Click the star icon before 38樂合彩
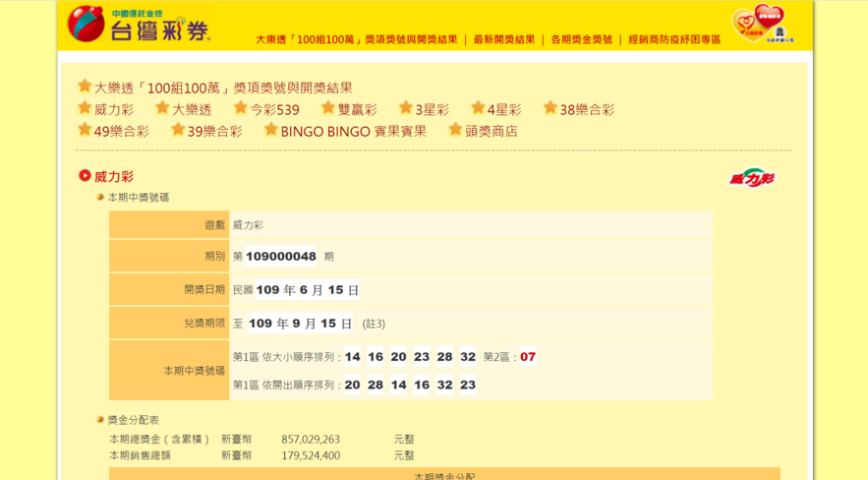Image resolution: width=868 pixels, height=480 pixels. pyautogui.click(x=550, y=108)
